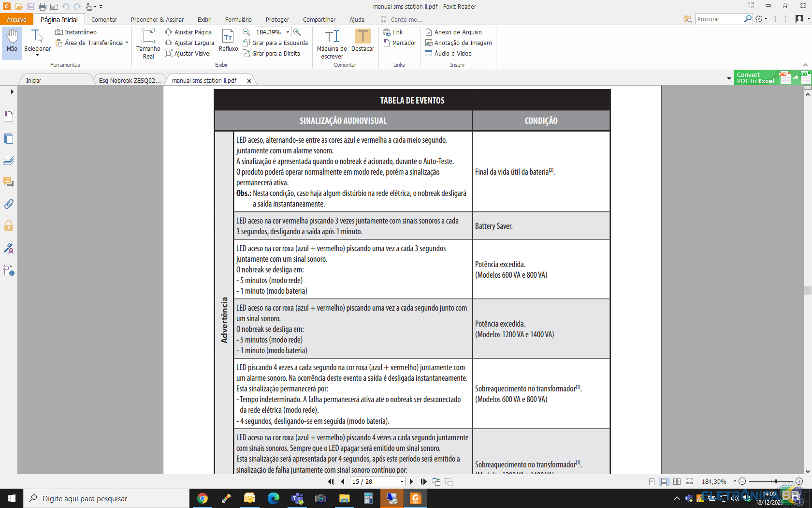Click the Conte-me help search box
Image resolution: width=812 pixels, height=508 pixels.
pos(402,19)
